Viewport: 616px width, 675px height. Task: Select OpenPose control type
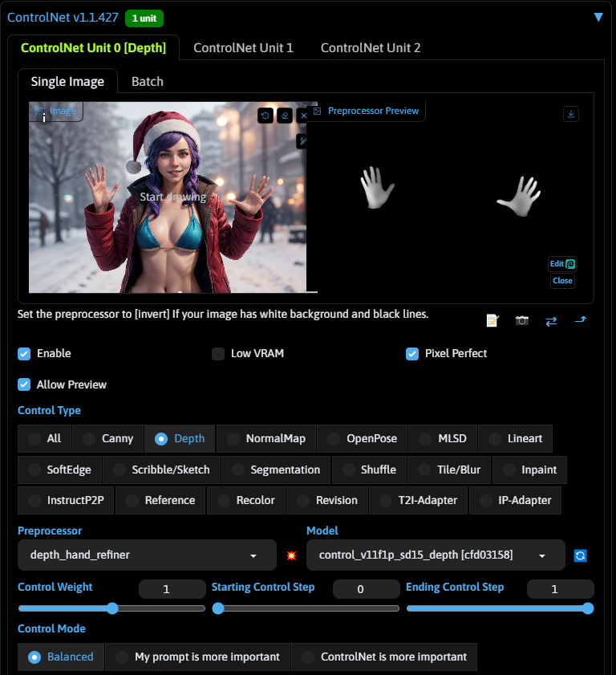click(x=363, y=439)
